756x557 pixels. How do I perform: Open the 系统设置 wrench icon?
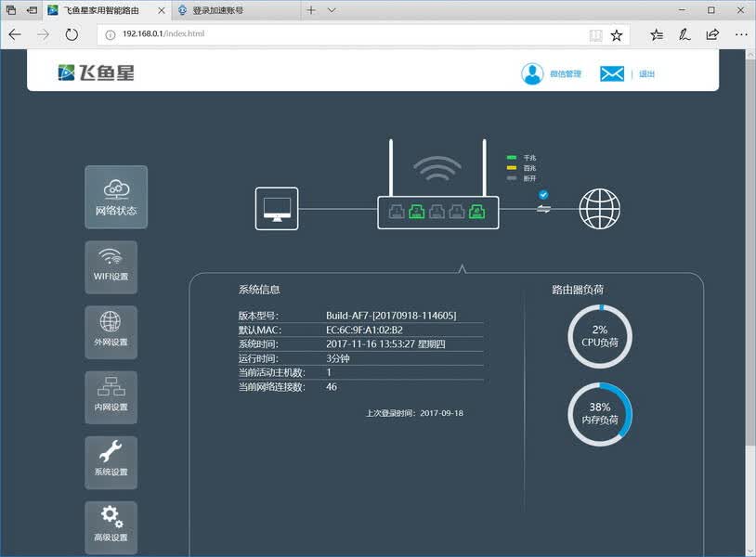point(111,462)
